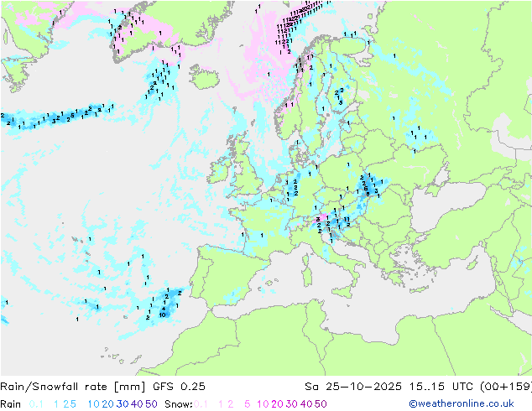Select the Rain 40 legend value
The image size is (532, 411).
(137, 404)
